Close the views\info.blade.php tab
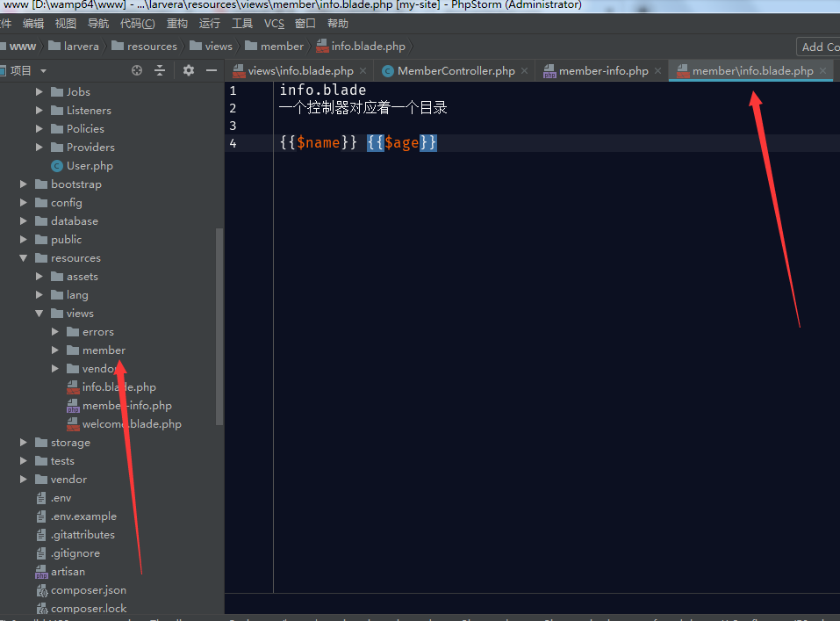This screenshot has width=840, height=621. click(x=363, y=71)
